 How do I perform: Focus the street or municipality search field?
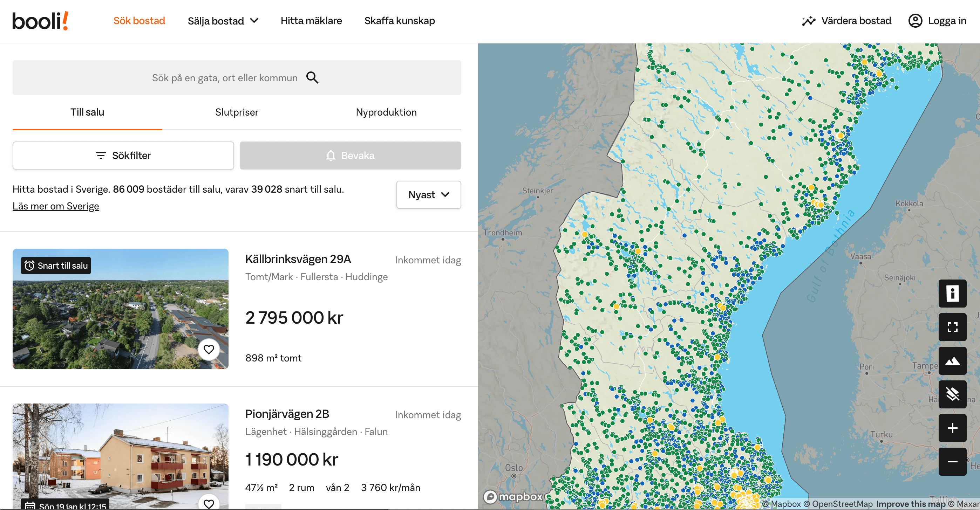point(224,77)
